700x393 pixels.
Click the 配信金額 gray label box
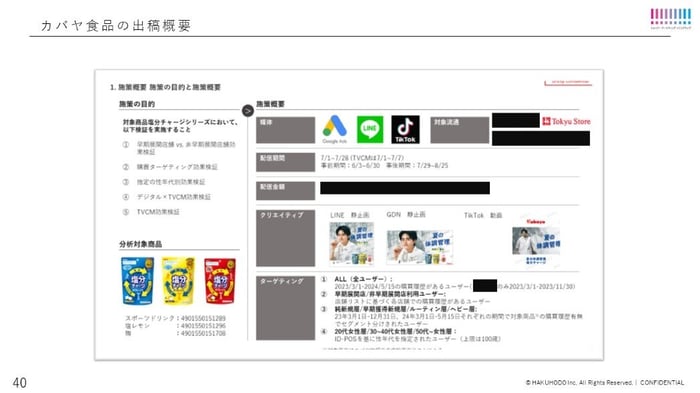pos(285,191)
